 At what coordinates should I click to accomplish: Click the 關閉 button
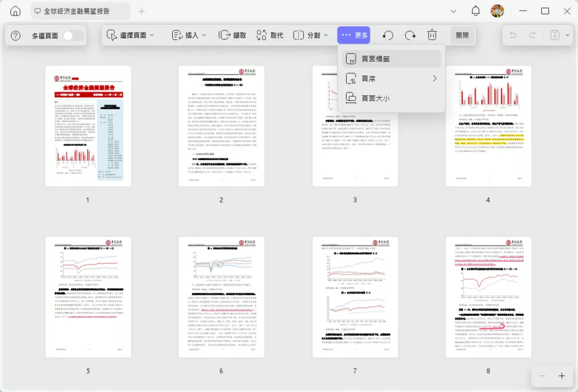[x=462, y=36]
